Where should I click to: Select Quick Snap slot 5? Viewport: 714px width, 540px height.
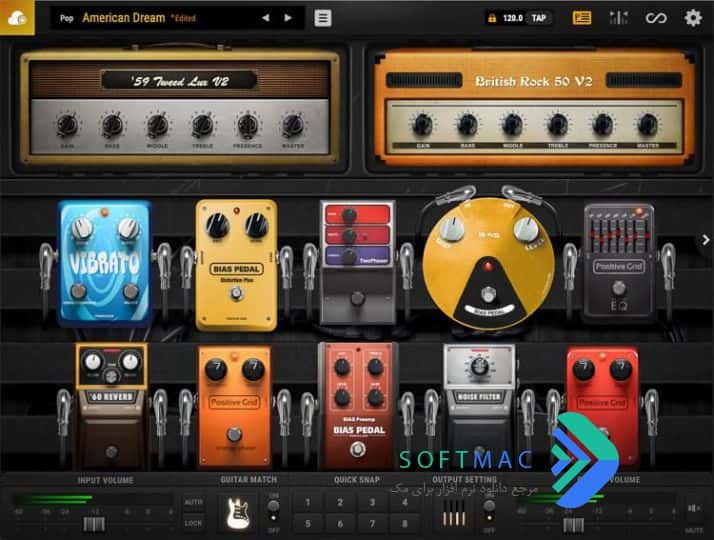pos(308,524)
